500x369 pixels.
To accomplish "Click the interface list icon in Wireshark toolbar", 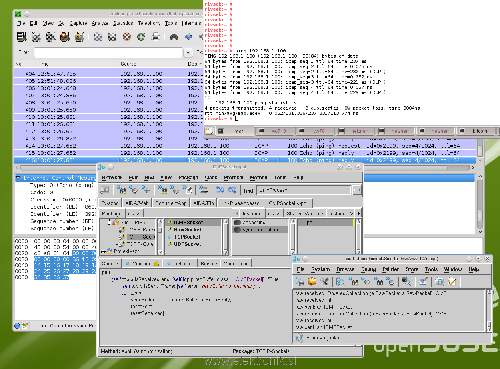I will pos(22,37).
